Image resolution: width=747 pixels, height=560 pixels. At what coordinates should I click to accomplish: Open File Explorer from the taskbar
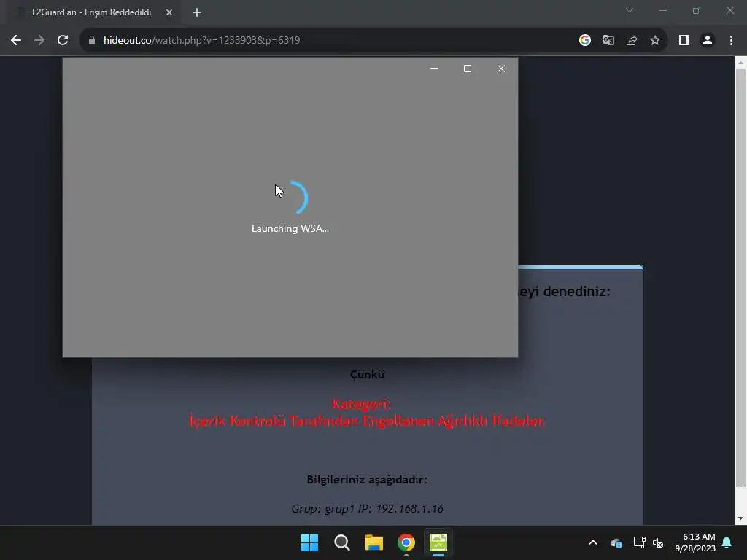pyautogui.click(x=374, y=542)
